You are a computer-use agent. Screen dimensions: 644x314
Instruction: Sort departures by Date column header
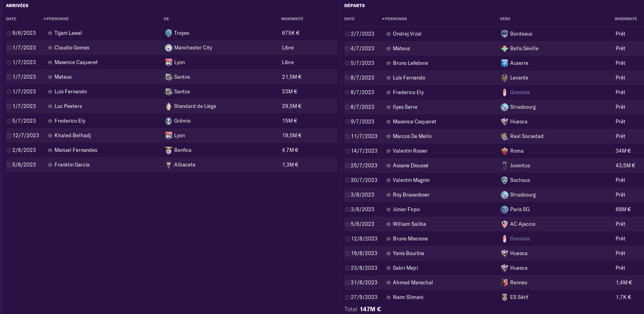(349, 19)
